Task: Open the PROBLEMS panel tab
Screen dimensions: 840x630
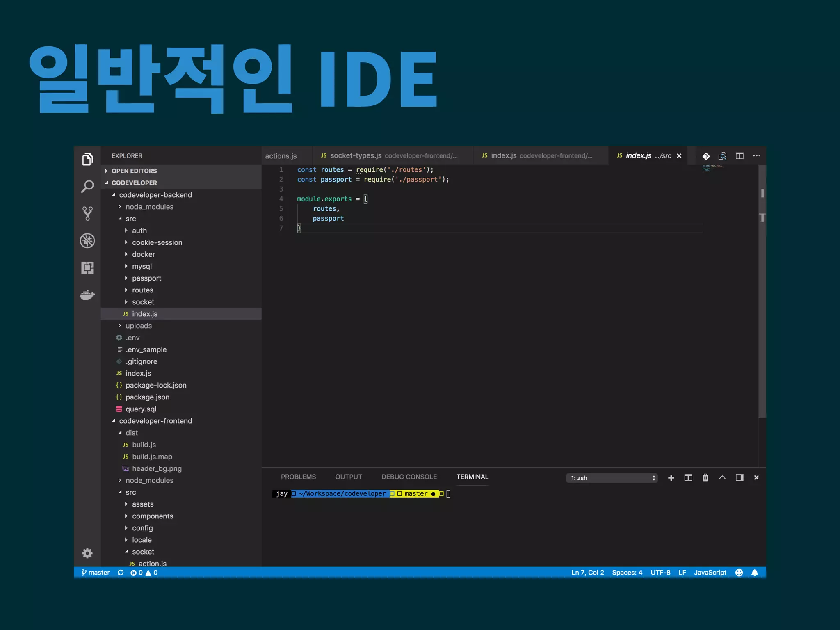Action: coord(298,477)
